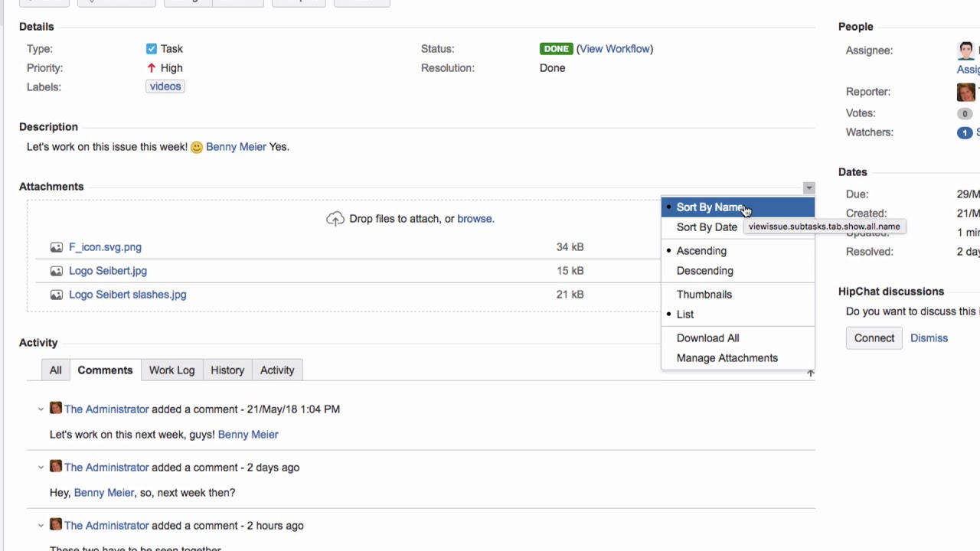This screenshot has width=980, height=551.
Task: Select Download All from the attachments menu
Action: click(x=707, y=338)
